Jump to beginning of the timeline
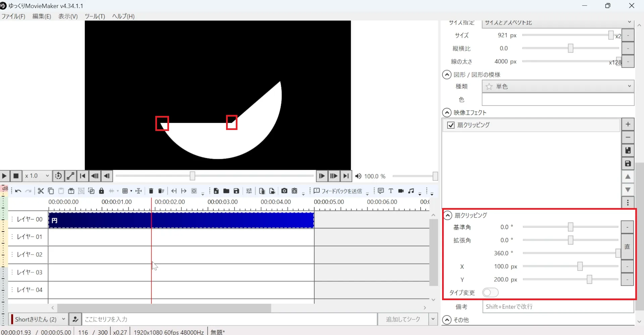Image resolution: width=644 pixels, height=335 pixels. (x=83, y=176)
